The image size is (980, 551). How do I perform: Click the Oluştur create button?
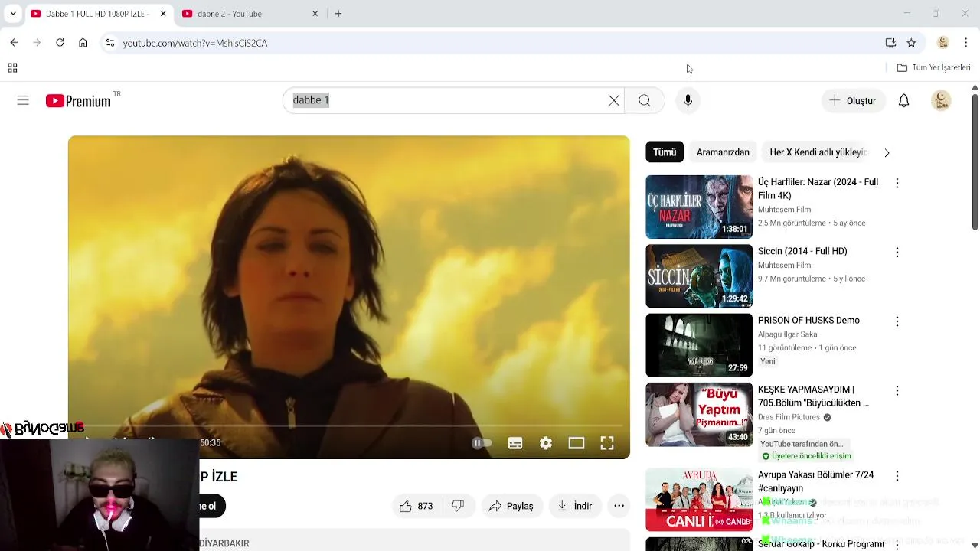coord(854,101)
